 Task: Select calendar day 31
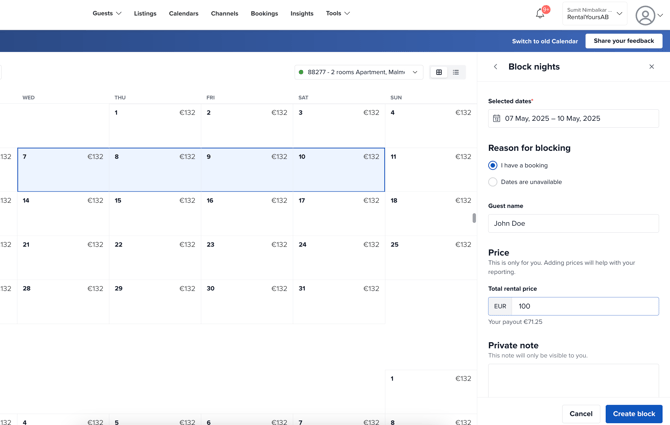(339, 302)
